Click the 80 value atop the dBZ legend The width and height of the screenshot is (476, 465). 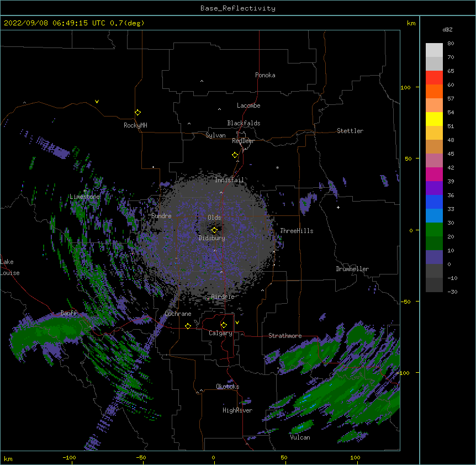point(451,44)
